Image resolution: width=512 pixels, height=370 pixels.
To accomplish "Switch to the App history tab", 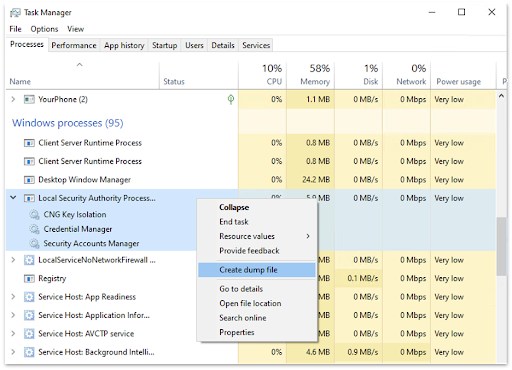I will point(124,45).
